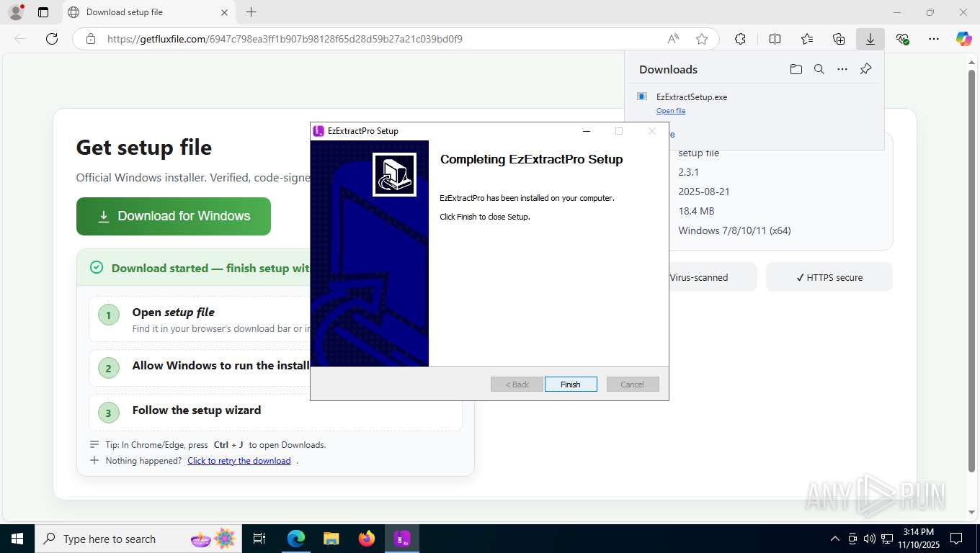Select the Open setup file step
The width and height of the screenshot is (980, 553).
pyautogui.click(x=200, y=319)
